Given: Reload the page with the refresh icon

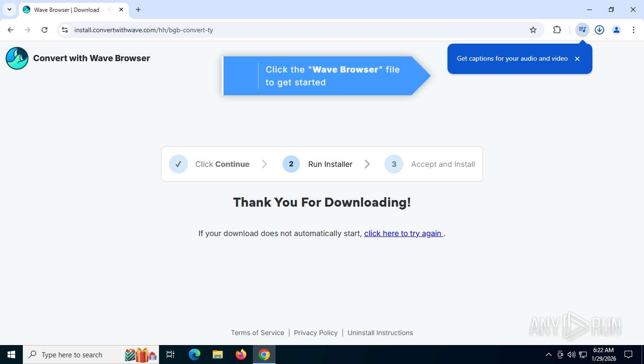Looking at the screenshot, I should [45, 30].
